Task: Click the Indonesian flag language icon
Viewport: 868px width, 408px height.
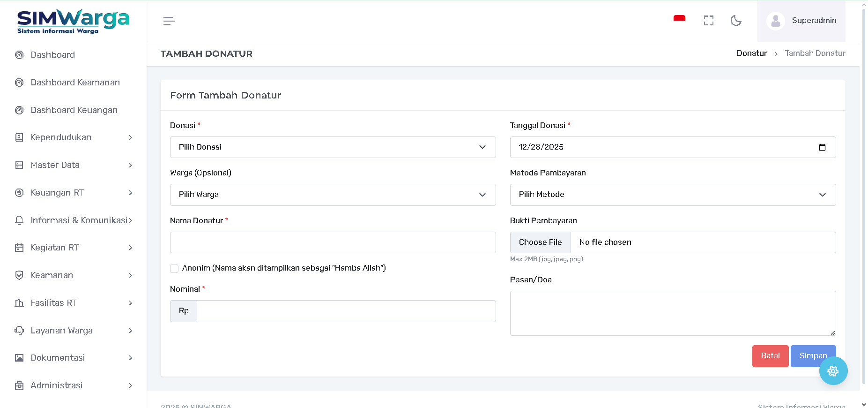Action: click(679, 19)
